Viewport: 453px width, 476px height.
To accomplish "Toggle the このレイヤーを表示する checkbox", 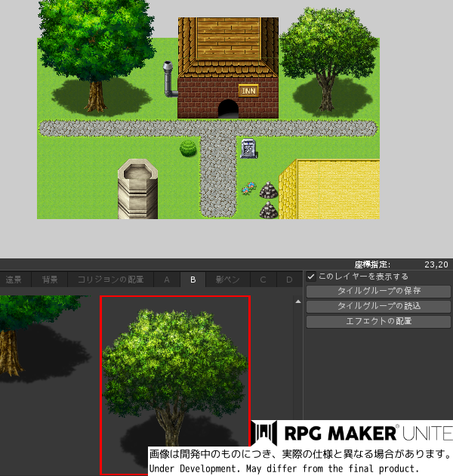I will [311, 277].
